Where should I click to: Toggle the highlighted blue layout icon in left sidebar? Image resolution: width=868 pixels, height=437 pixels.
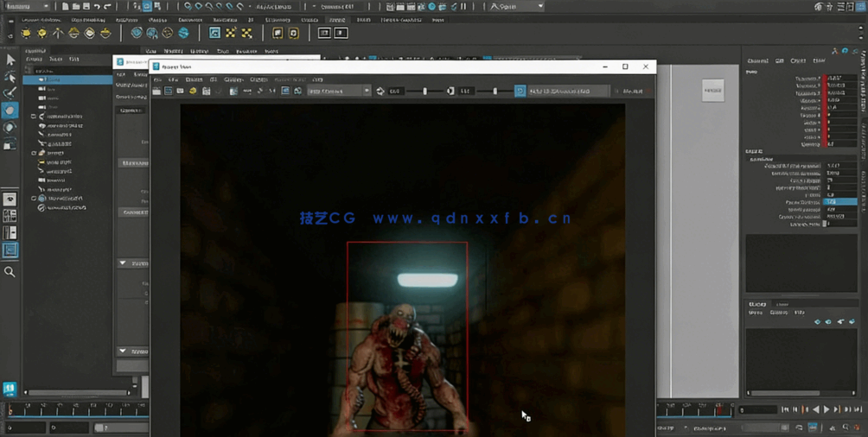click(10, 250)
